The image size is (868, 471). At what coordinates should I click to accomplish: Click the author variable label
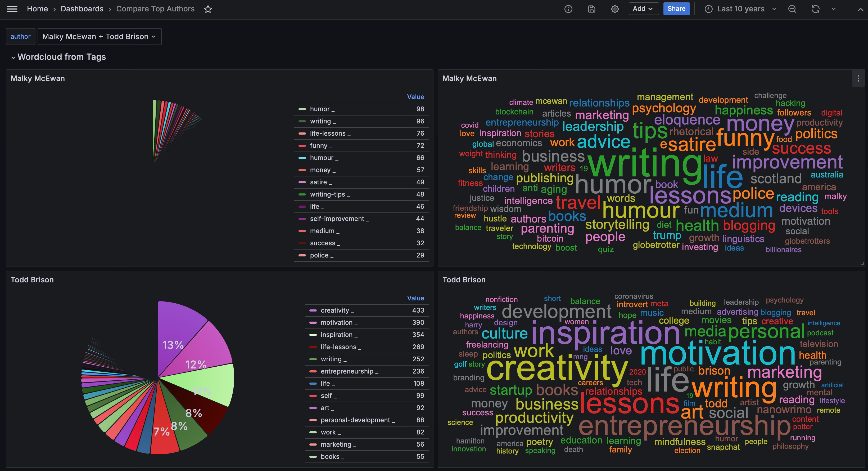pyautogui.click(x=21, y=37)
